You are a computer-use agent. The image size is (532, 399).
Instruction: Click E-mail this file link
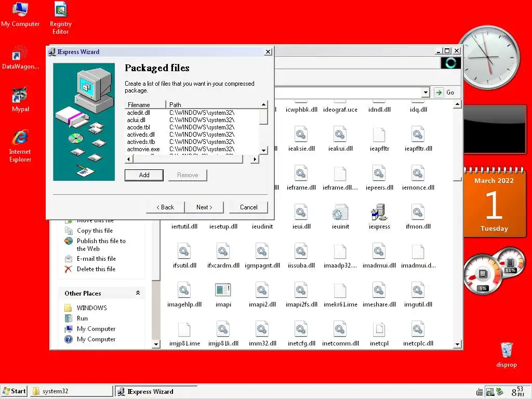[x=96, y=259]
